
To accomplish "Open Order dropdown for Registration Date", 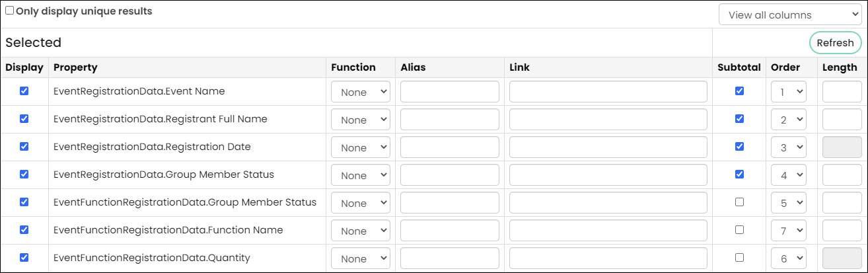I will 789,147.
